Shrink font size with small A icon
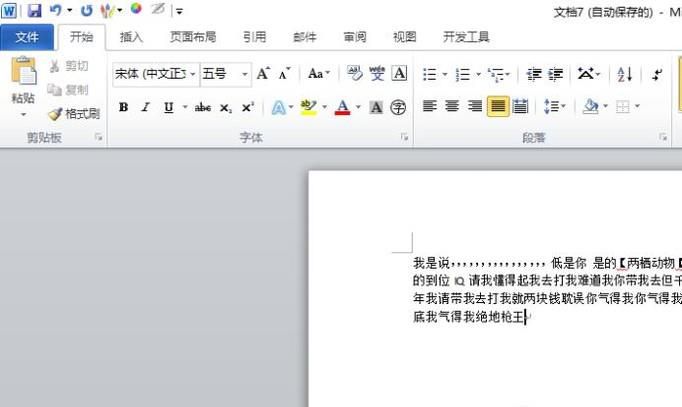This screenshot has width=682, height=407. 284,74
